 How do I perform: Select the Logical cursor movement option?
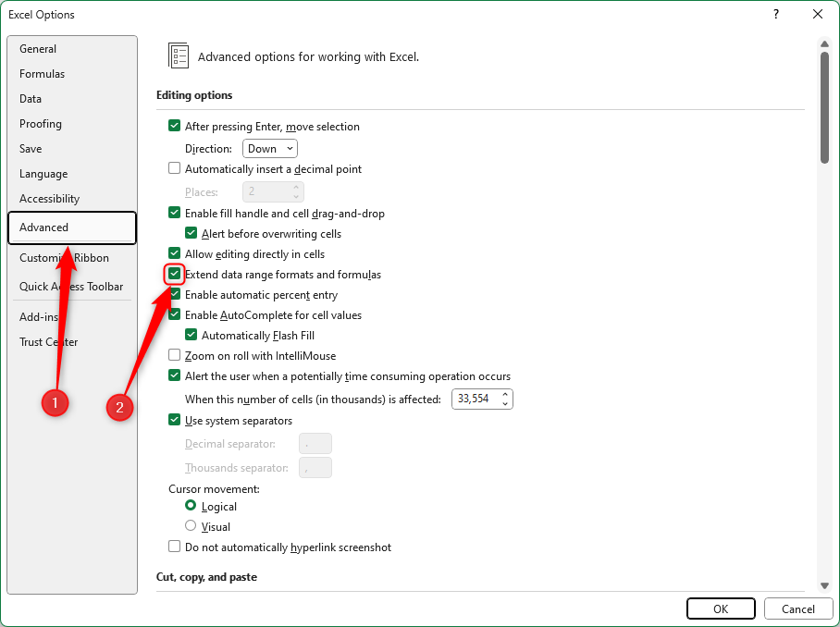(x=191, y=506)
